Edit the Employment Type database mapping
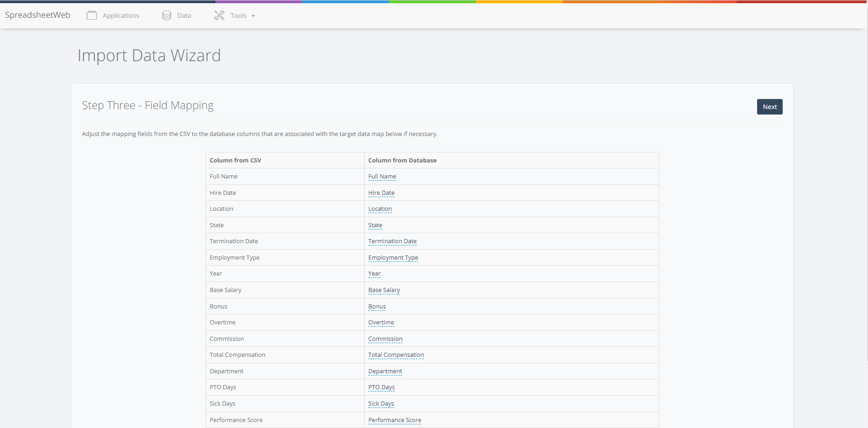 pos(393,258)
